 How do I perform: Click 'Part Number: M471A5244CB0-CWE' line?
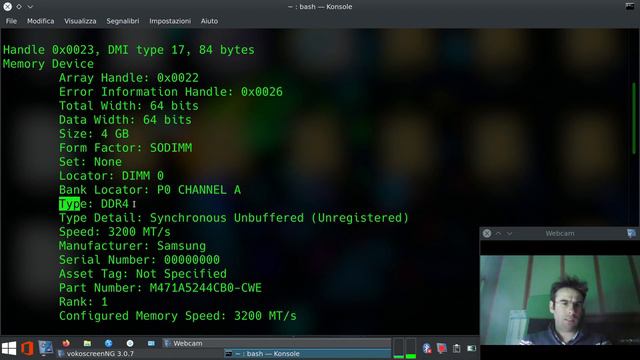click(x=160, y=288)
